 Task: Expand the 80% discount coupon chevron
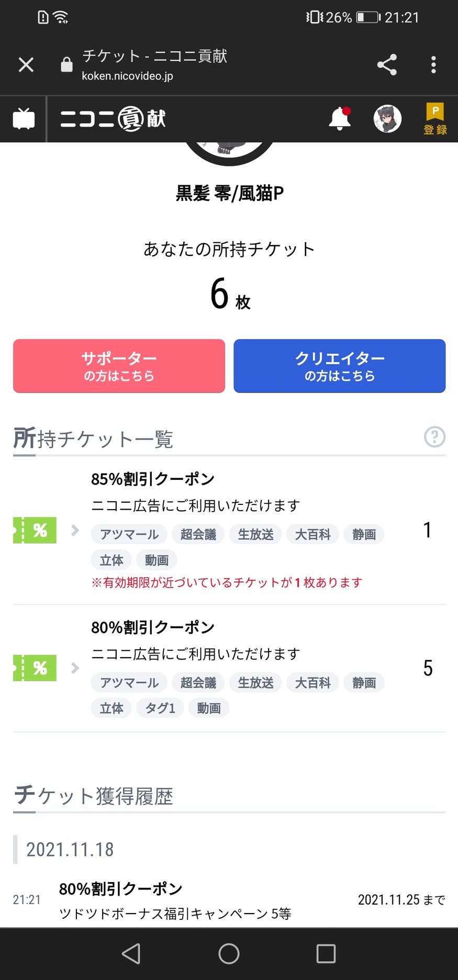pos(75,668)
